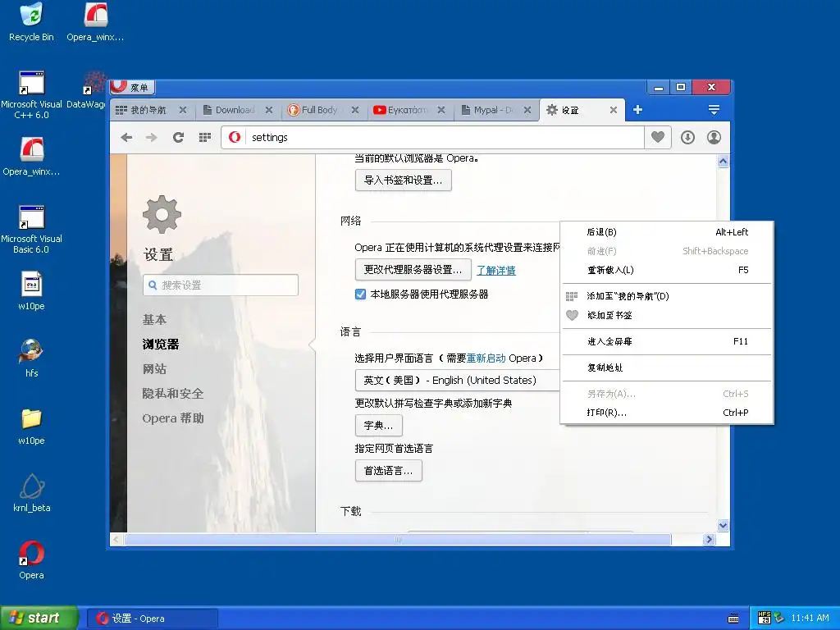
Task: Reload the page with the refresh icon
Action: pyautogui.click(x=178, y=138)
